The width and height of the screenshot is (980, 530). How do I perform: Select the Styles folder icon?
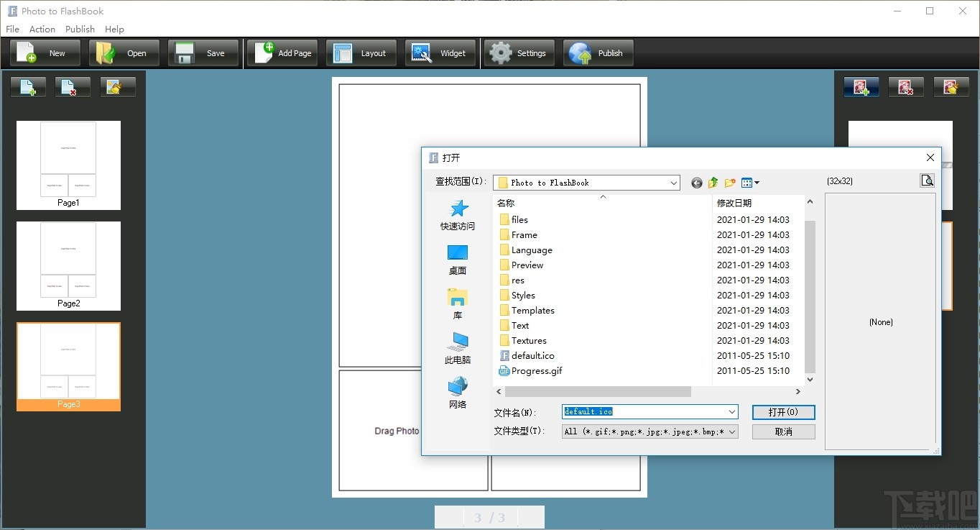pos(504,295)
